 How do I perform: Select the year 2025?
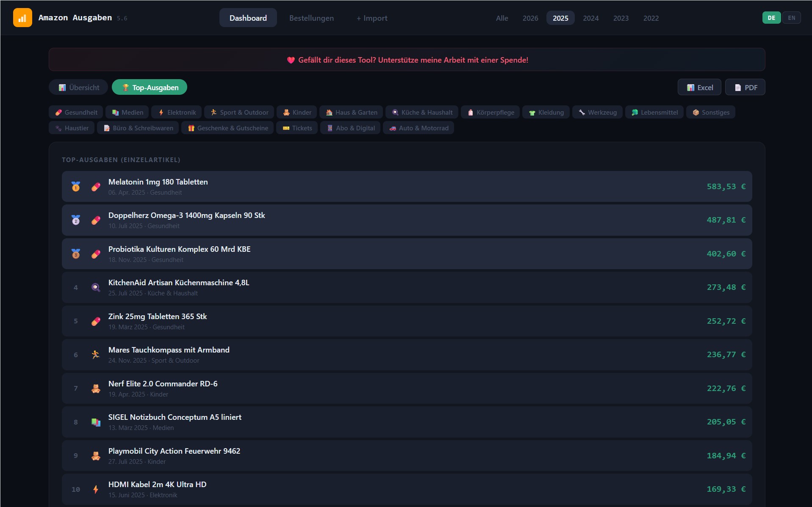(560, 18)
